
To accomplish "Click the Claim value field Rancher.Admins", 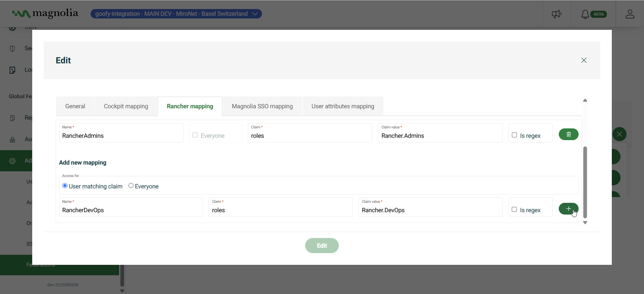I will 440,133.
